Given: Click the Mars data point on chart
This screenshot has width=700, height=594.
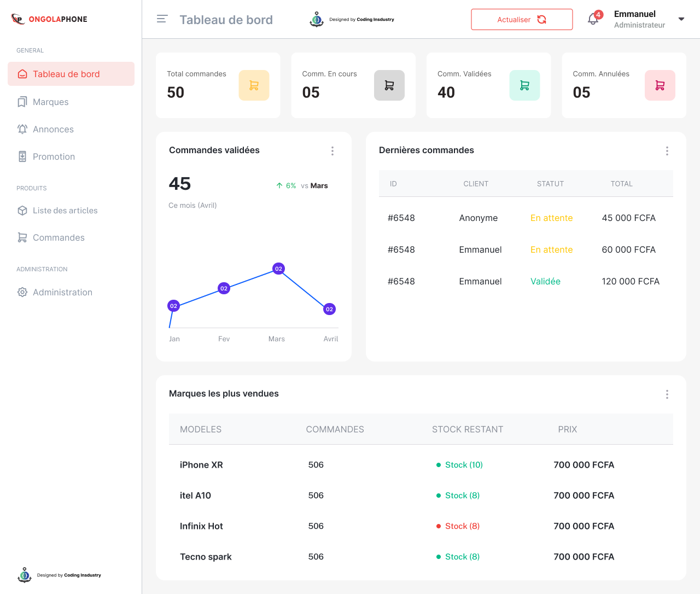Looking at the screenshot, I should tap(278, 269).
